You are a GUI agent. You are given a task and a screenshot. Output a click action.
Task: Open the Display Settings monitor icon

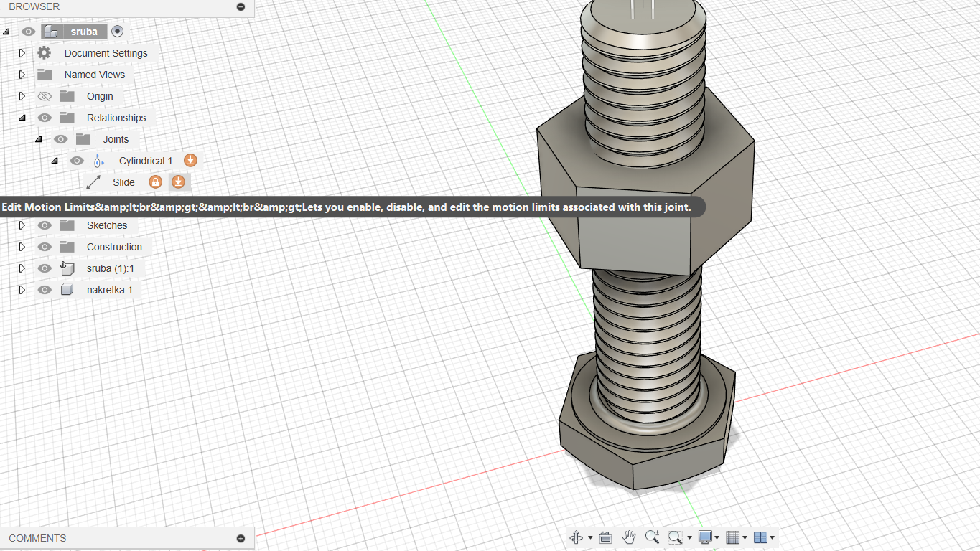[705, 537]
